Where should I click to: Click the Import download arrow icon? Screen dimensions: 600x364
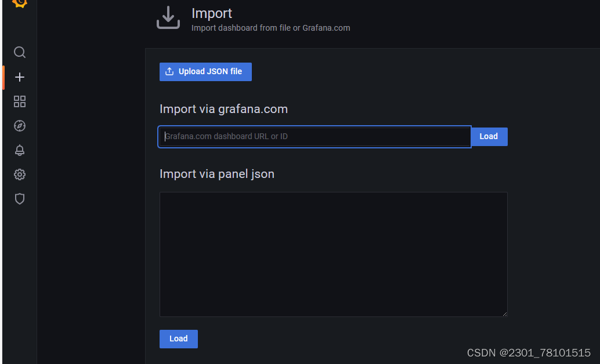click(x=168, y=17)
